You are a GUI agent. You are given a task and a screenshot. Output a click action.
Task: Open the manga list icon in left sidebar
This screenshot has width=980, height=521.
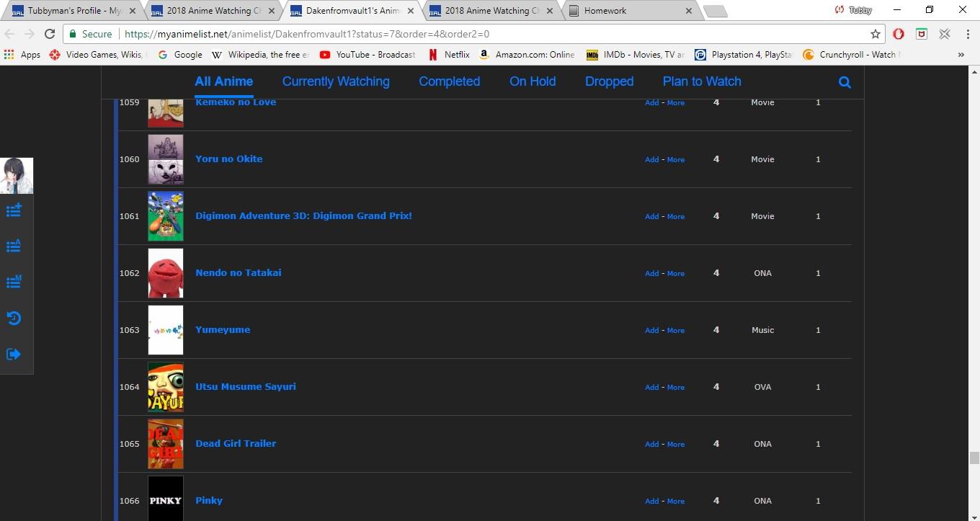pyautogui.click(x=14, y=282)
